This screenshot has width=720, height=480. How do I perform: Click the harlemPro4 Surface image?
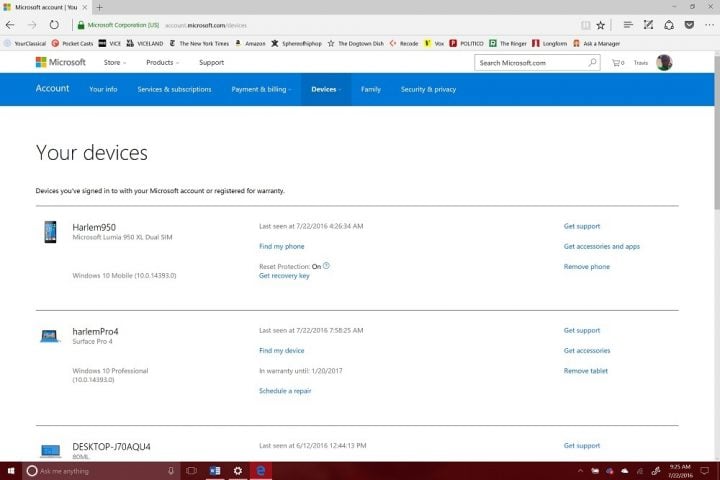click(x=49, y=336)
